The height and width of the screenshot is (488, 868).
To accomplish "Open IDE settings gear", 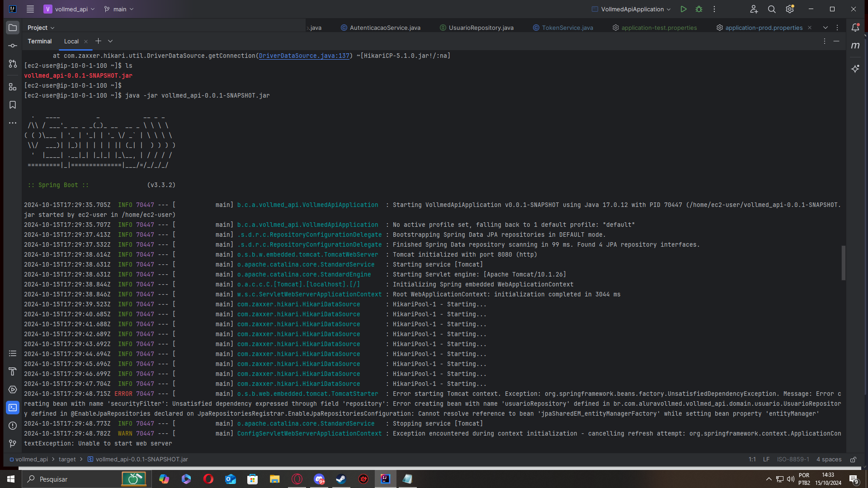I will click(x=790, y=9).
